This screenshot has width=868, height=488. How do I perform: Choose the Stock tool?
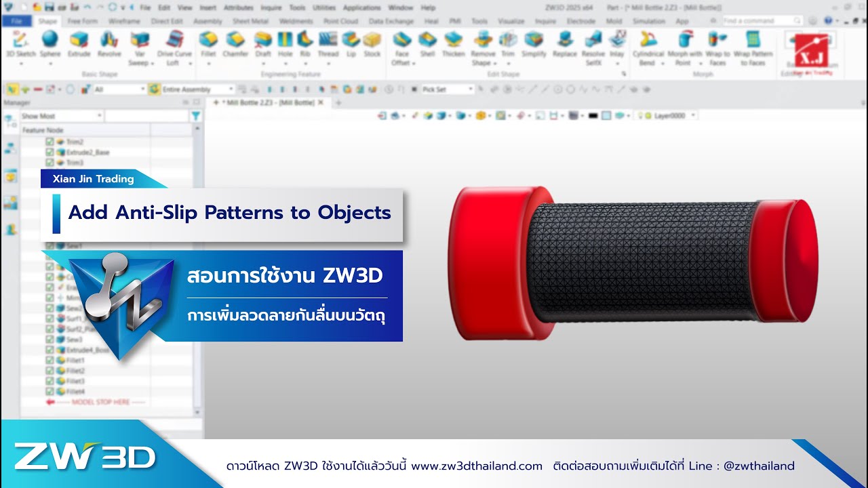tap(372, 44)
